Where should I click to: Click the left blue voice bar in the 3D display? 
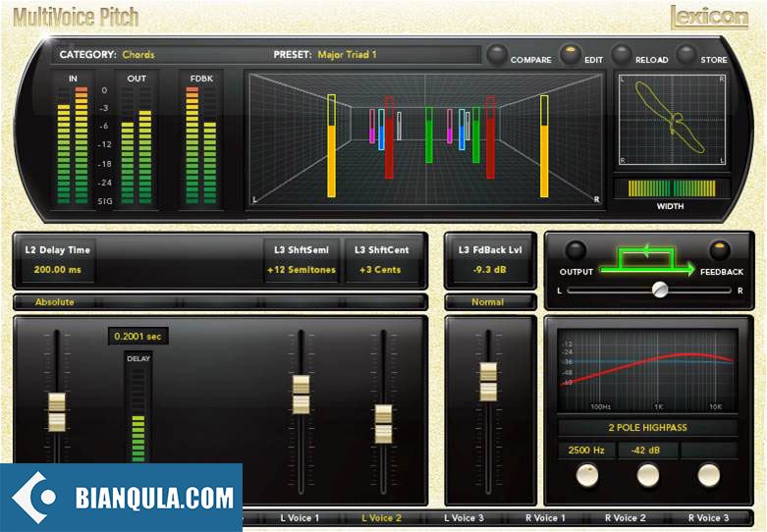coord(382,130)
